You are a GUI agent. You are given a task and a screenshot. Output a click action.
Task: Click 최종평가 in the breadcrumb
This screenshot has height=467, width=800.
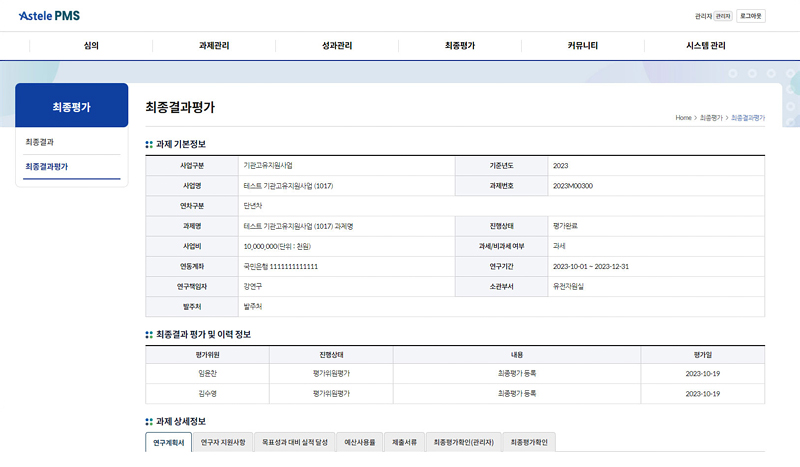pos(712,118)
